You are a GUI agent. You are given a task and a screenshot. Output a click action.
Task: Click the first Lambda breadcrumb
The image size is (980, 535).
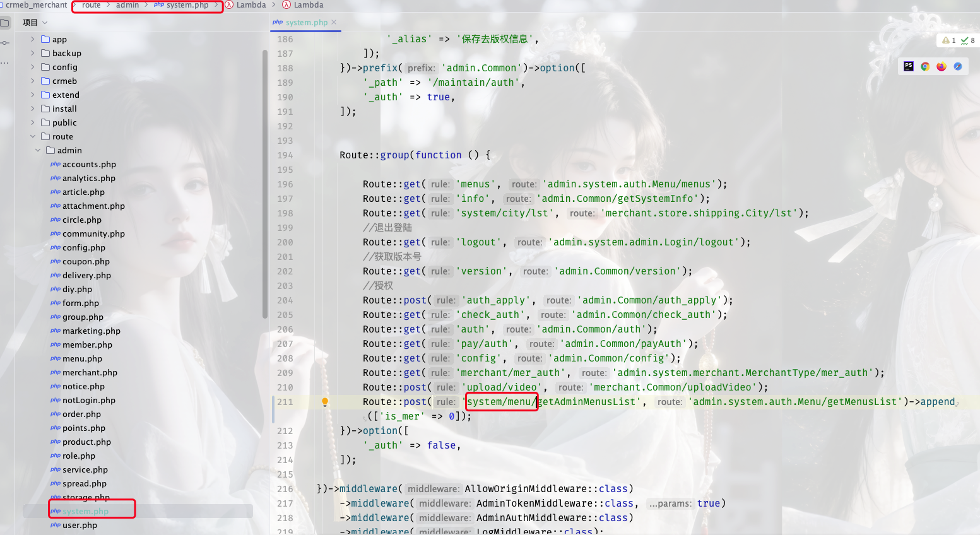pyautogui.click(x=246, y=5)
